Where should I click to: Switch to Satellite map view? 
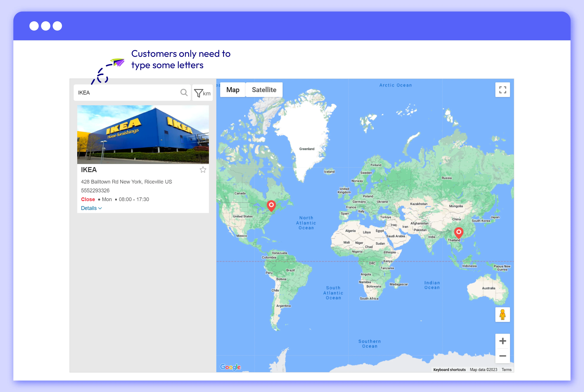264,90
